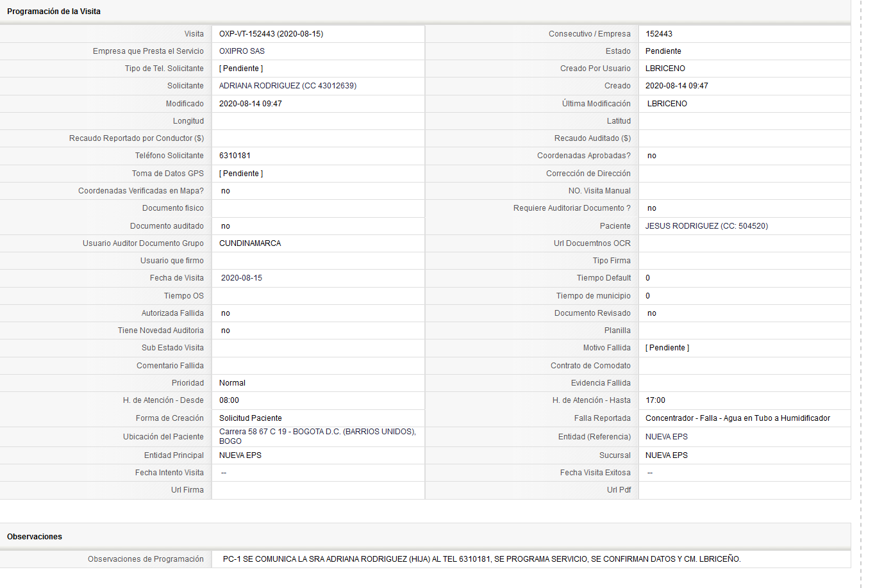The width and height of the screenshot is (875, 588).
Task: Select the Consecutivo value 152443
Action: (x=659, y=34)
